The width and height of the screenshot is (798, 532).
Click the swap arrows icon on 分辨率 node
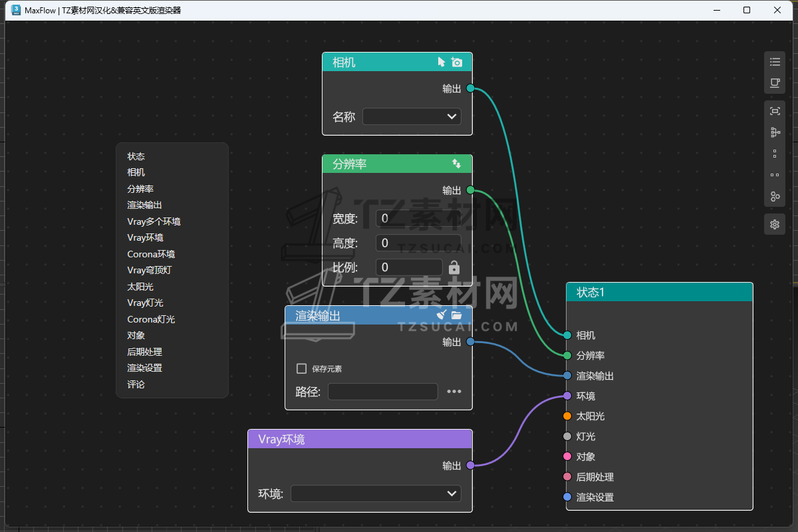point(457,164)
